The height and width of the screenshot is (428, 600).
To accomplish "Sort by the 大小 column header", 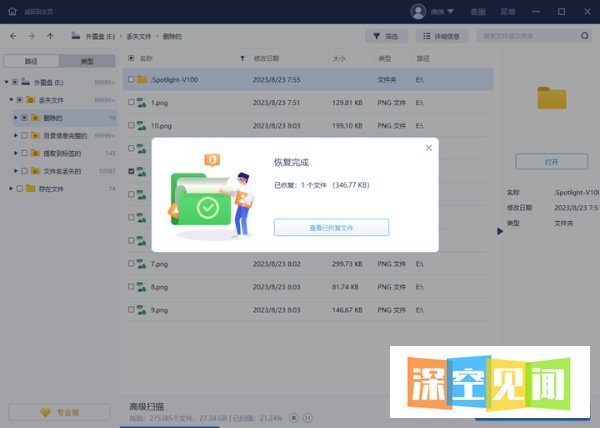I will tap(339, 59).
